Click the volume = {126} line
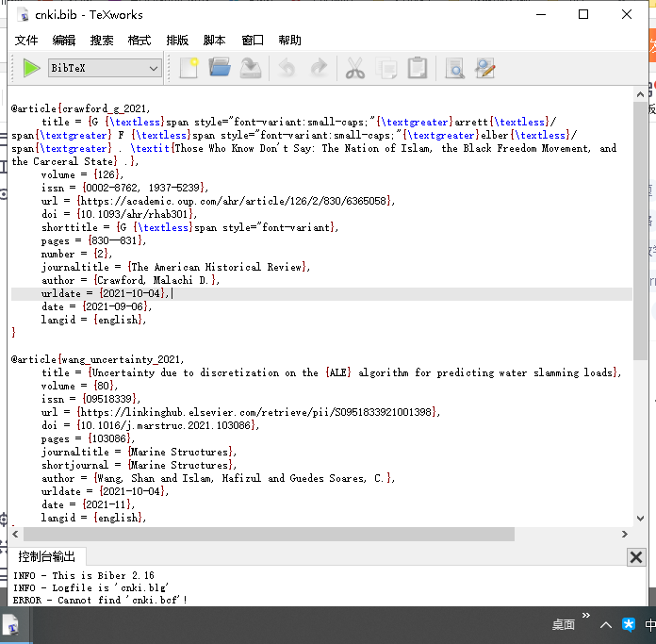 tap(82, 174)
